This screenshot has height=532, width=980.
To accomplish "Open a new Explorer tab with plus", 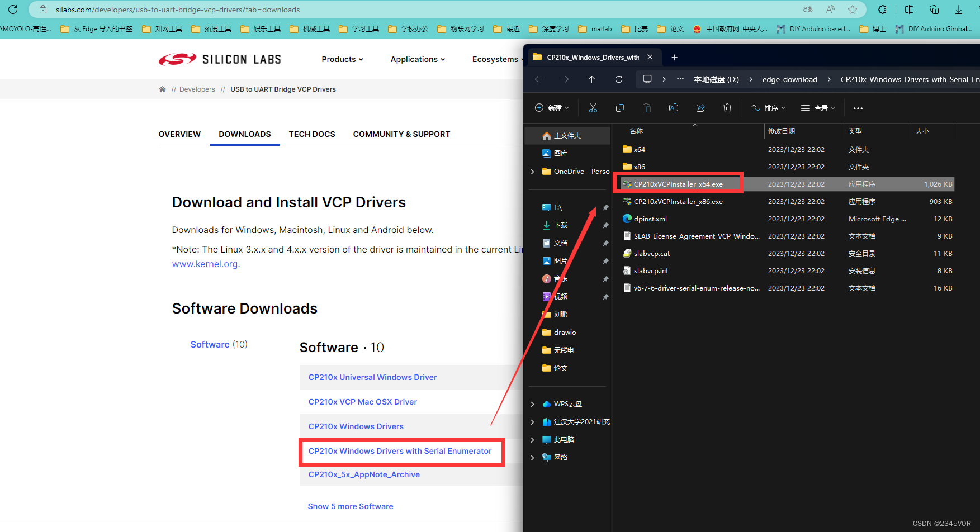I will tap(674, 57).
